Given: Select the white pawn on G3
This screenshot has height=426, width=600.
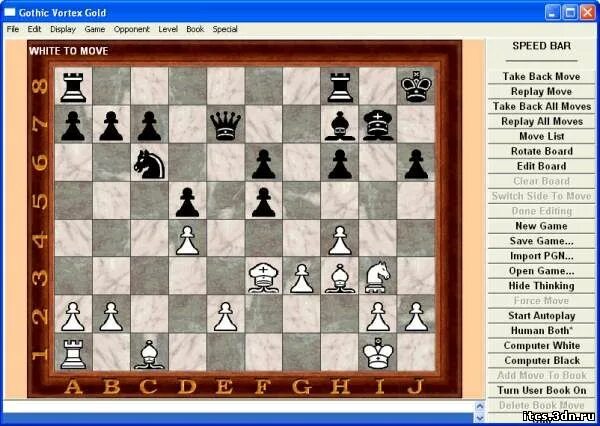Looking at the screenshot, I should pyautogui.click(x=302, y=278).
